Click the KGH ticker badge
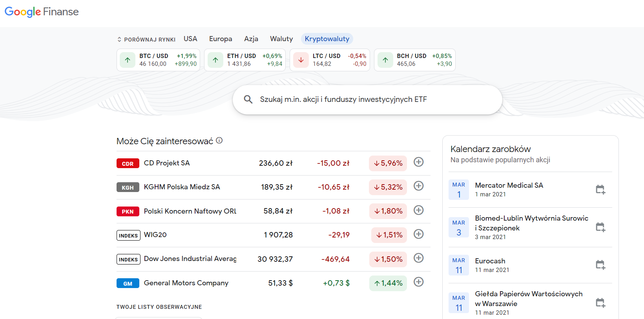This screenshot has width=644, height=319. click(128, 187)
